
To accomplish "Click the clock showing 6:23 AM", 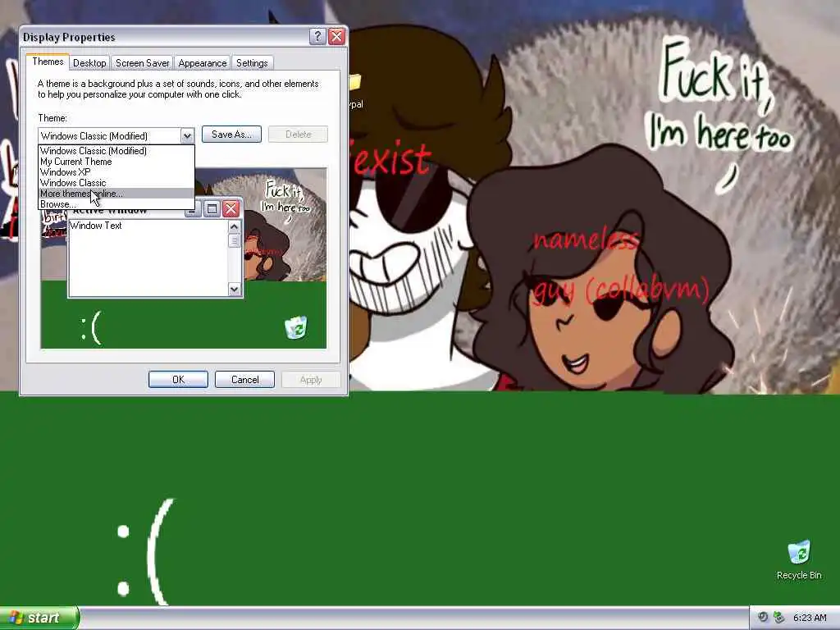I will point(810,618).
